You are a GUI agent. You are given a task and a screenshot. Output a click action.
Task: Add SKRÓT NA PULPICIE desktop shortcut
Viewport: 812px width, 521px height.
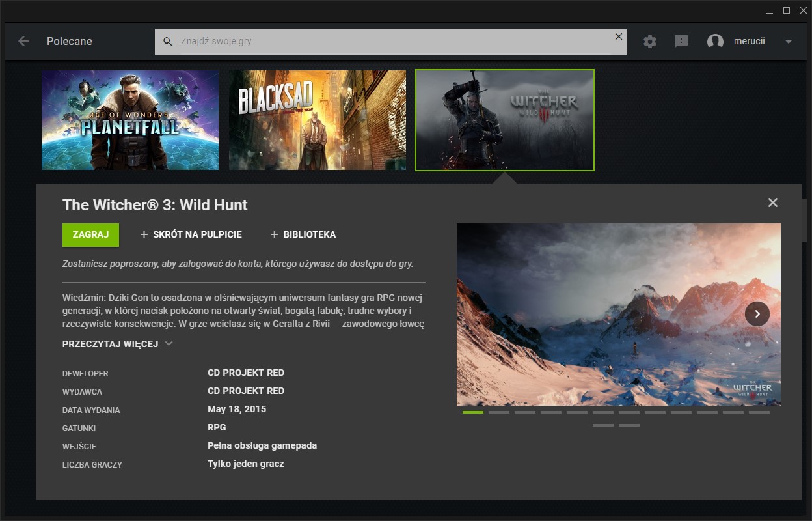191,234
